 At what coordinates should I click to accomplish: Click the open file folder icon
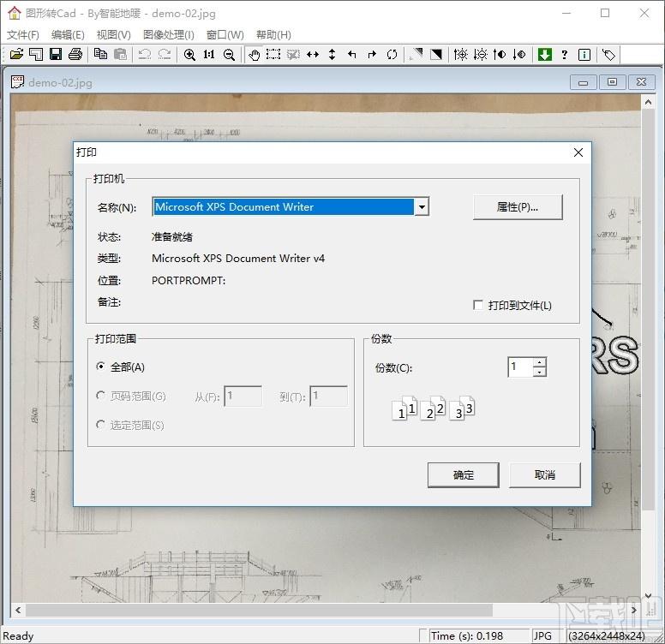(16, 54)
